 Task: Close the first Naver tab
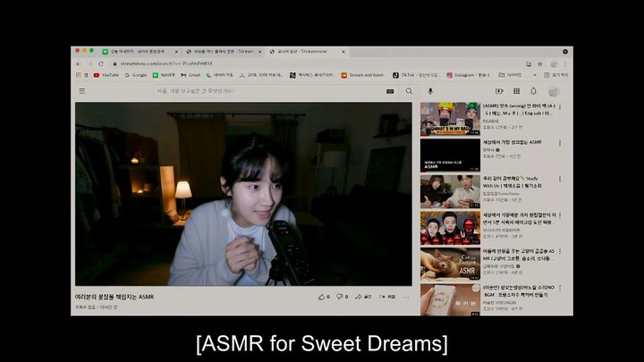(176, 52)
